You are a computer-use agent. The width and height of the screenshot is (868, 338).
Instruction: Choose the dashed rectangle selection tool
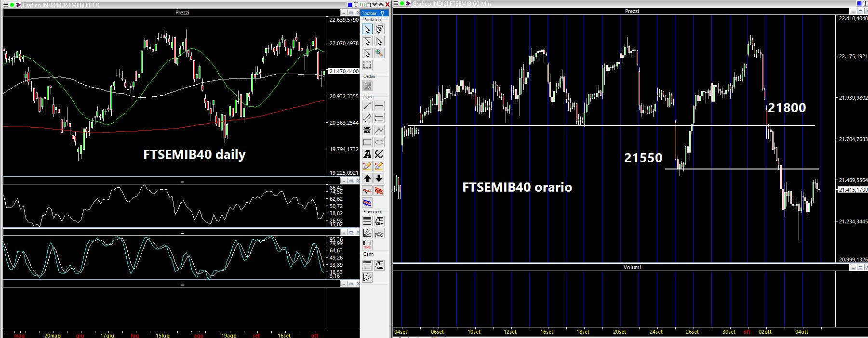pyautogui.click(x=367, y=65)
